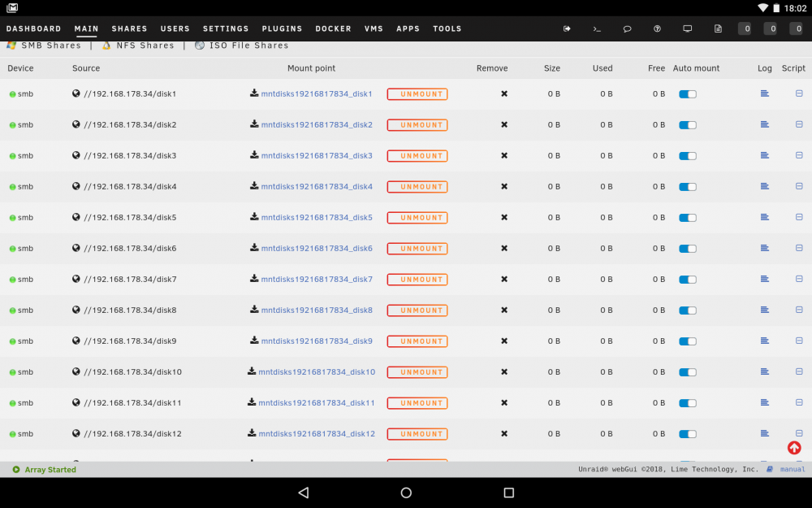Screen dimensions: 812x508
Task: Open the Users menu
Action: point(175,28)
